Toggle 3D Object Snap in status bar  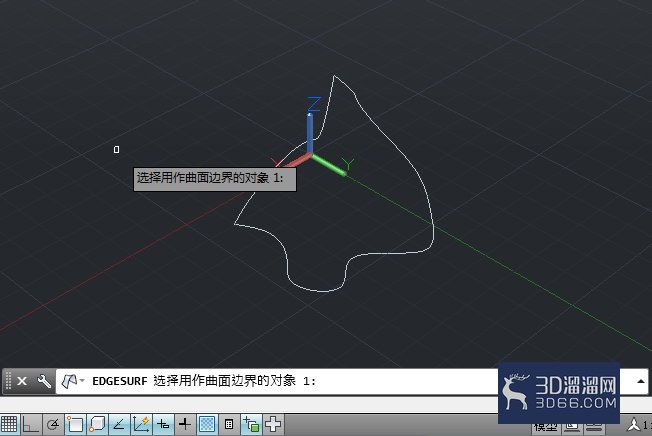pyautogui.click(x=97, y=424)
